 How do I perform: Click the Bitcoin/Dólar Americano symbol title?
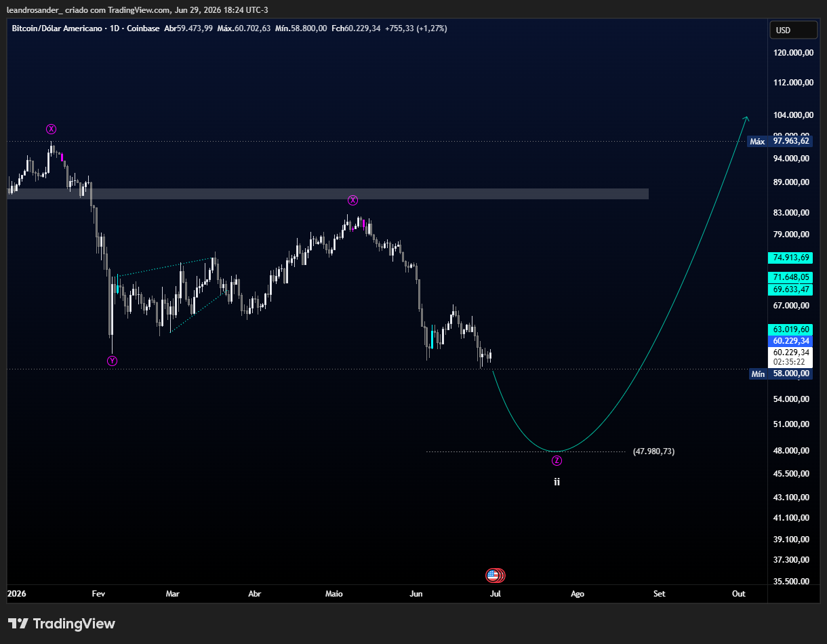[58, 28]
